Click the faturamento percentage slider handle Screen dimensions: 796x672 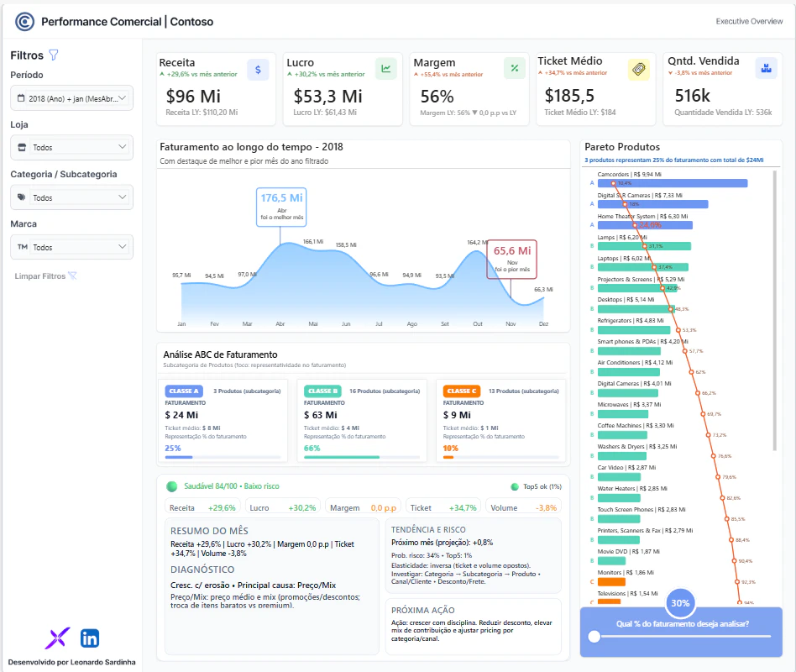[594, 637]
